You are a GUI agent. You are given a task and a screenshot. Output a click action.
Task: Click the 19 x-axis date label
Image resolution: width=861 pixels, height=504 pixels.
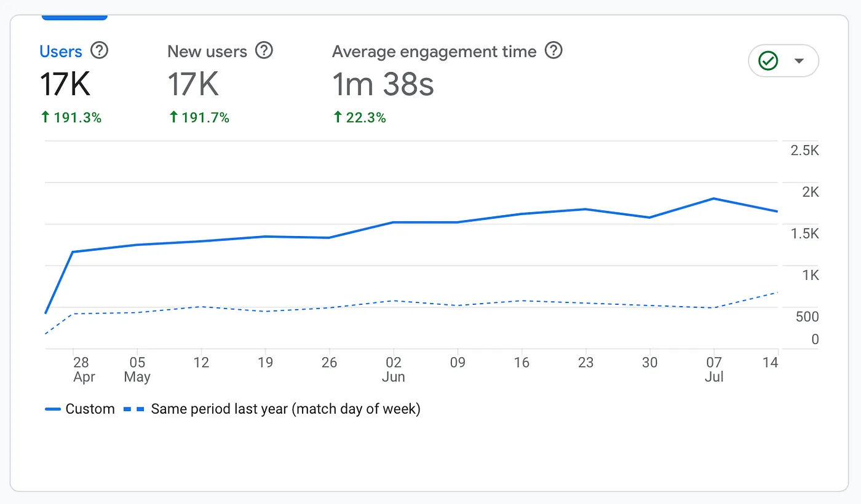[265, 363]
